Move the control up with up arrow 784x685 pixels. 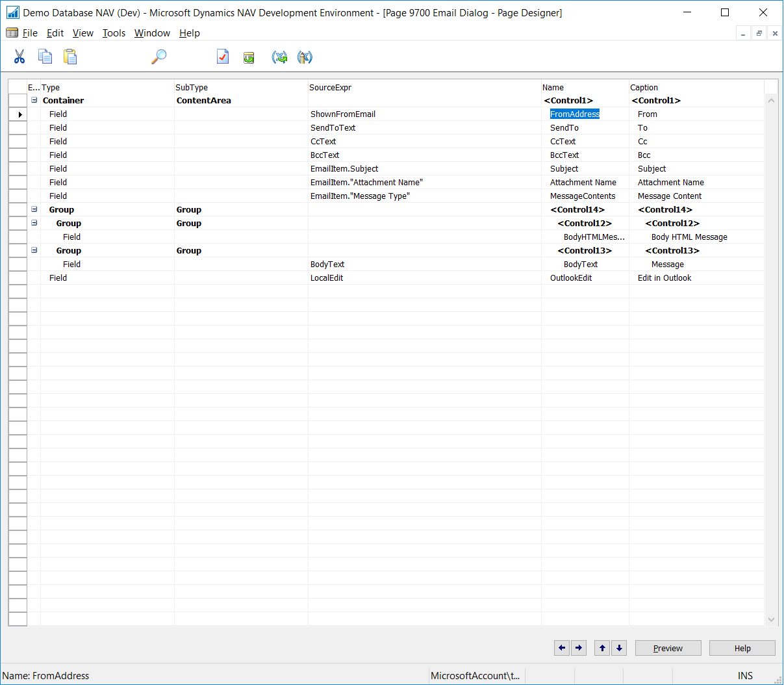click(602, 648)
